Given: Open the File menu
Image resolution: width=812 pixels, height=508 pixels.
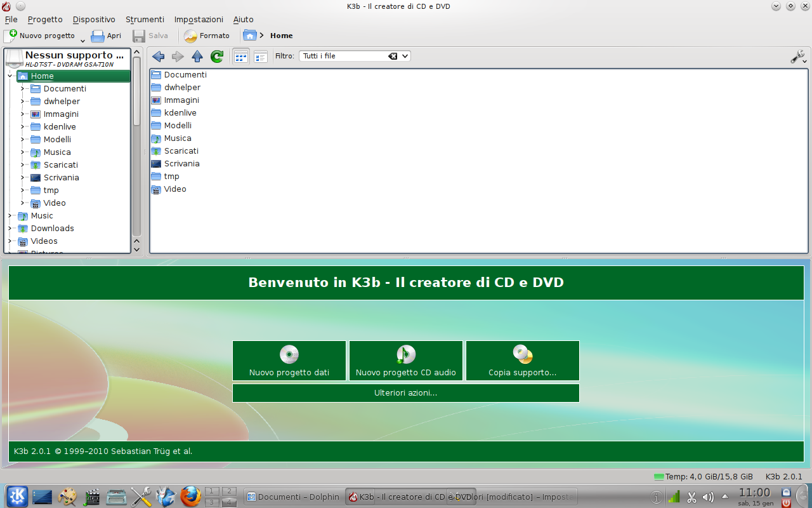Looking at the screenshot, I should click(11, 20).
